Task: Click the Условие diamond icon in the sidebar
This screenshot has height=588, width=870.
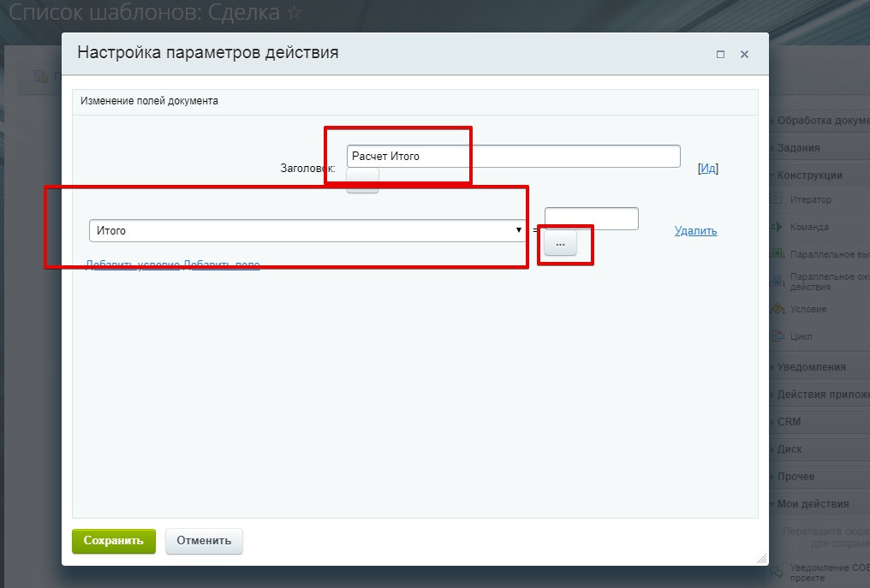Action: coord(778,308)
